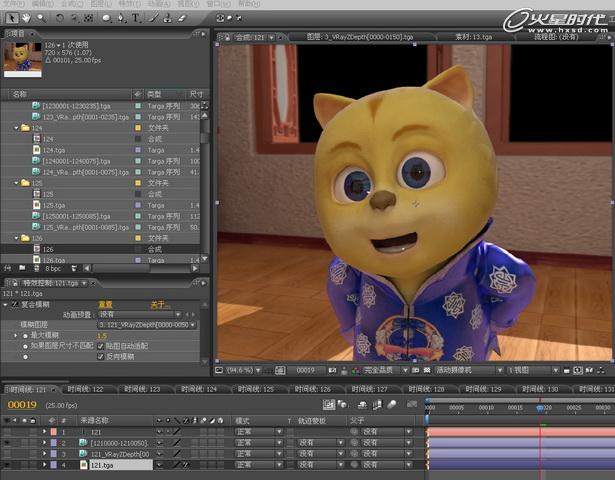Viewport: 615px width, 480px height.
Task: Toggle visibility eye of layer 4 121.tga
Action: point(7,465)
